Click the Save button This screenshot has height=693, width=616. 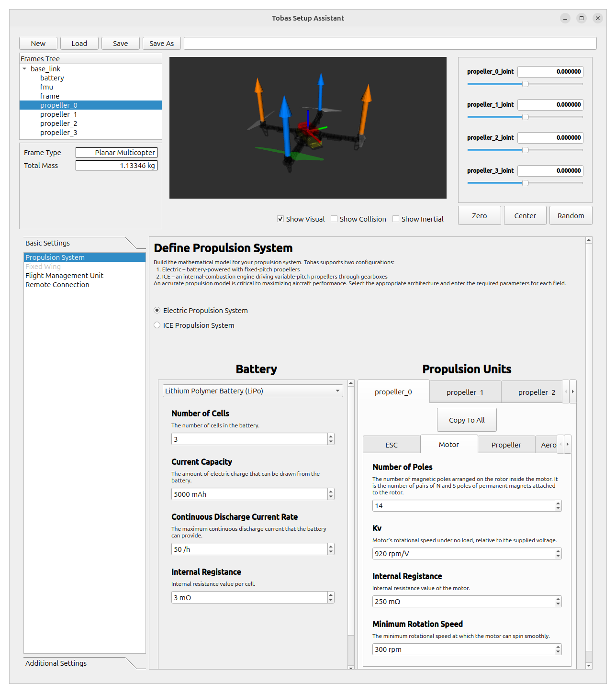(121, 44)
